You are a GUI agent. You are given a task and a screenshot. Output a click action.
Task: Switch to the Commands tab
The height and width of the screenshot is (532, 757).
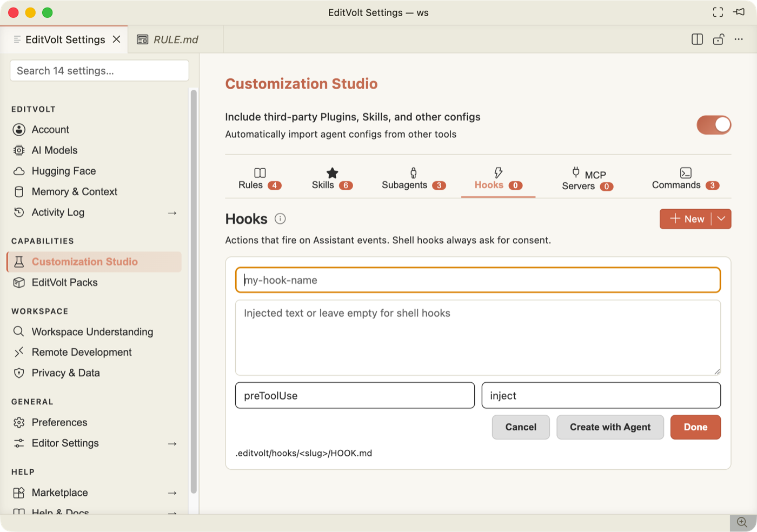coord(686,179)
